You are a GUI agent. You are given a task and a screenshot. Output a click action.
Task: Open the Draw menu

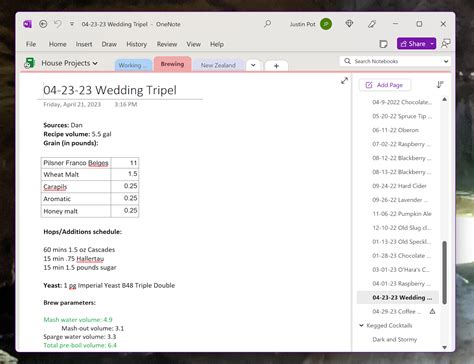[109, 44]
